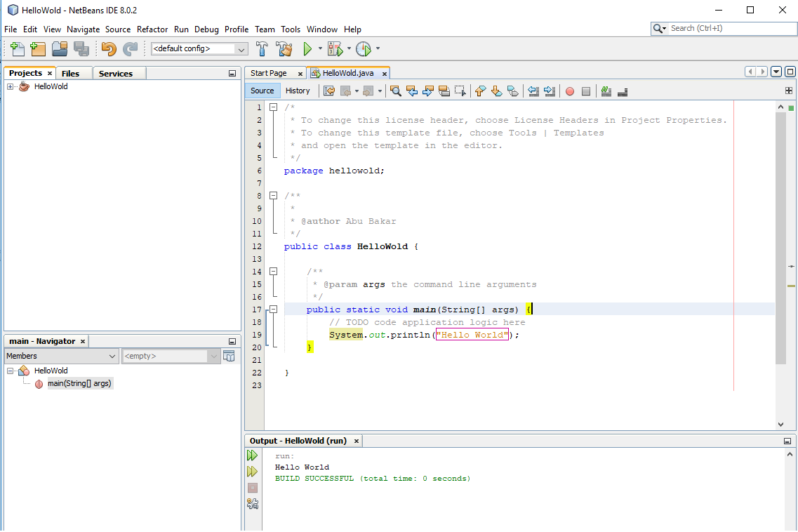The width and height of the screenshot is (798, 532).
Task: Click the Open Project icon
Action: 60,49
